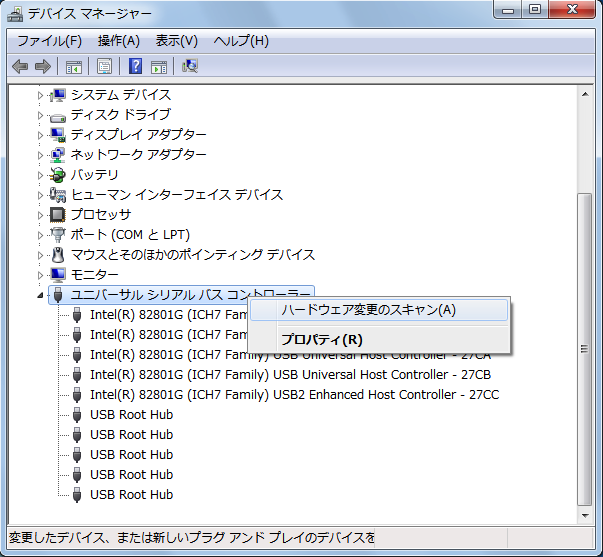Minimize the Device Manager window
This screenshot has height=557, width=603.
pyautogui.click(x=508, y=10)
